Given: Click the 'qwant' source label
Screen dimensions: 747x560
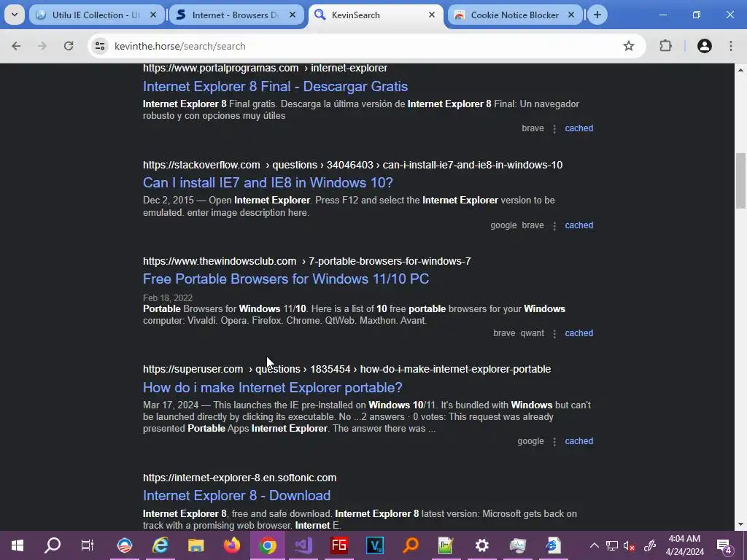Looking at the screenshot, I should click(x=532, y=332).
